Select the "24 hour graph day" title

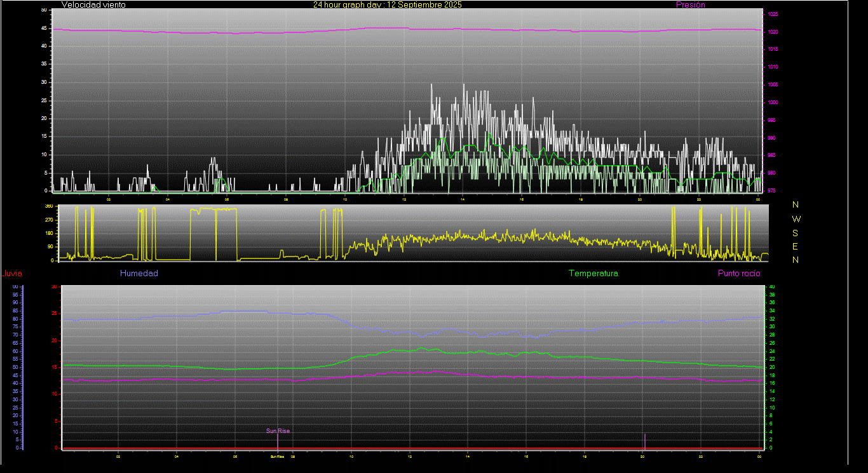pyautogui.click(x=387, y=5)
